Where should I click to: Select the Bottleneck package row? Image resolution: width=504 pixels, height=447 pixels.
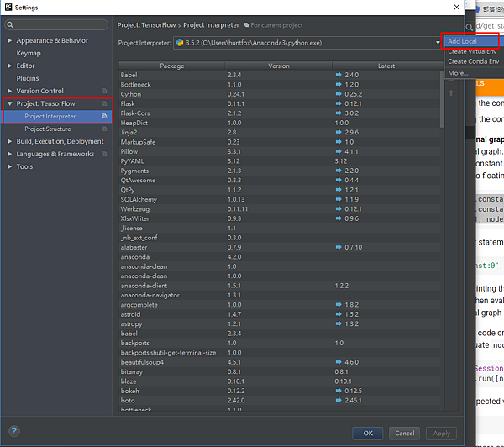click(279, 84)
